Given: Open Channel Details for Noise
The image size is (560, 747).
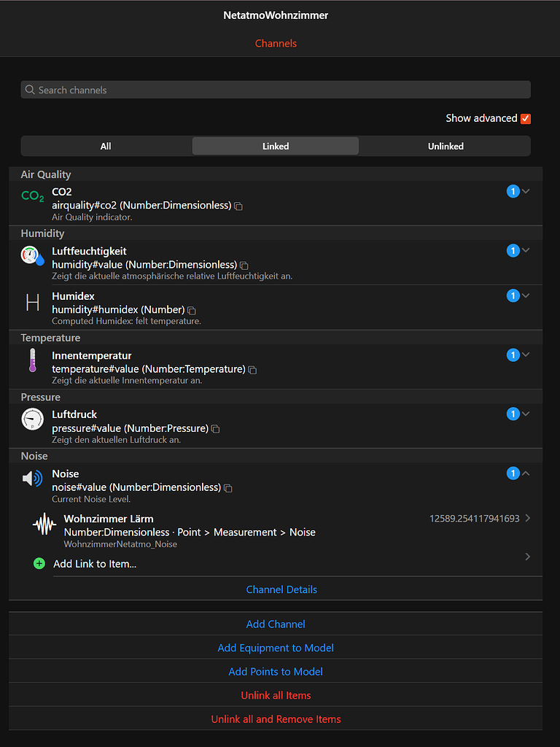Looking at the screenshot, I should pyautogui.click(x=281, y=589).
